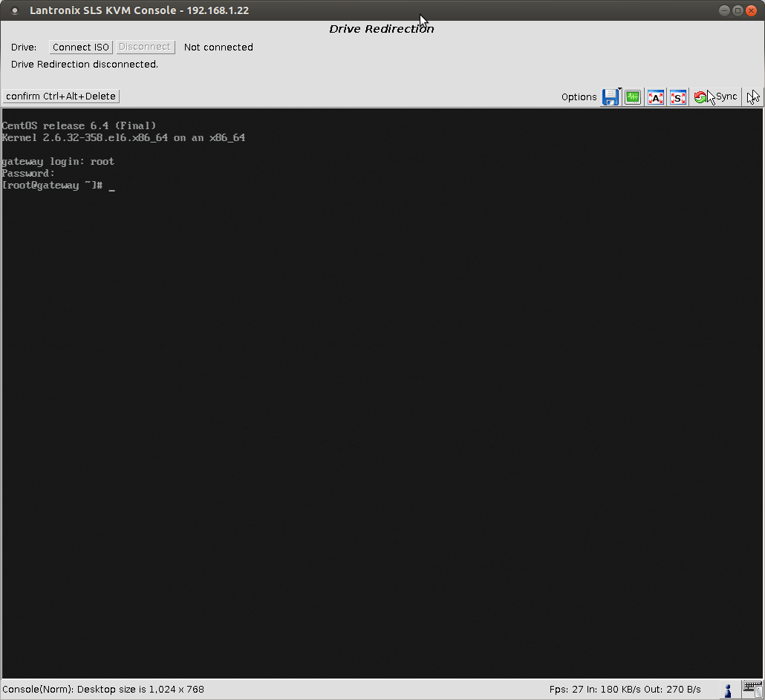
Task: Toggle the double mouse cursor icon
Action: pyautogui.click(x=753, y=97)
